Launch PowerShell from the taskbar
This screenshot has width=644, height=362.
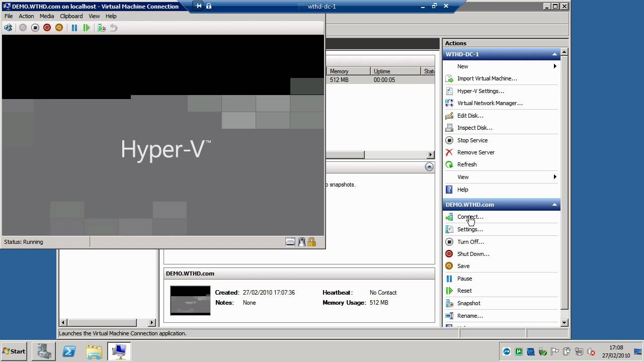[x=69, y=351]
